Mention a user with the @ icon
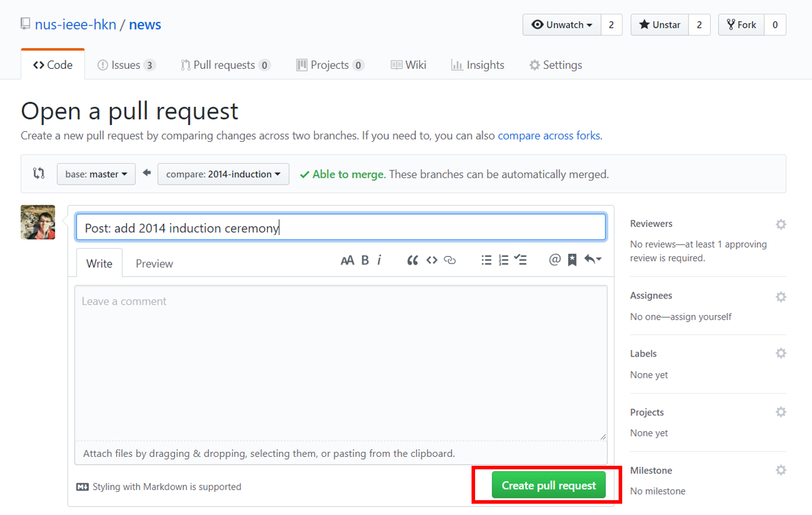Screen dimensions: 812x515 click(x=555, y=260)
